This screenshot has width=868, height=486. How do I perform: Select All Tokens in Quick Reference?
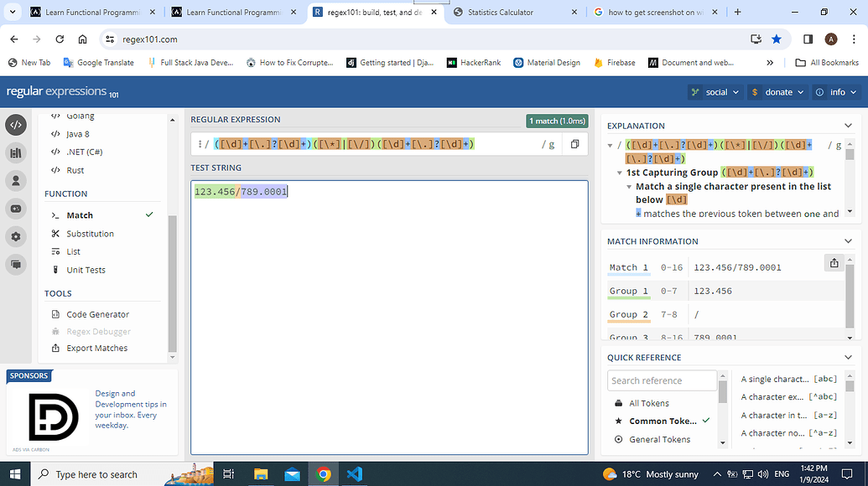pyautogui.click(x=647, y=402)
